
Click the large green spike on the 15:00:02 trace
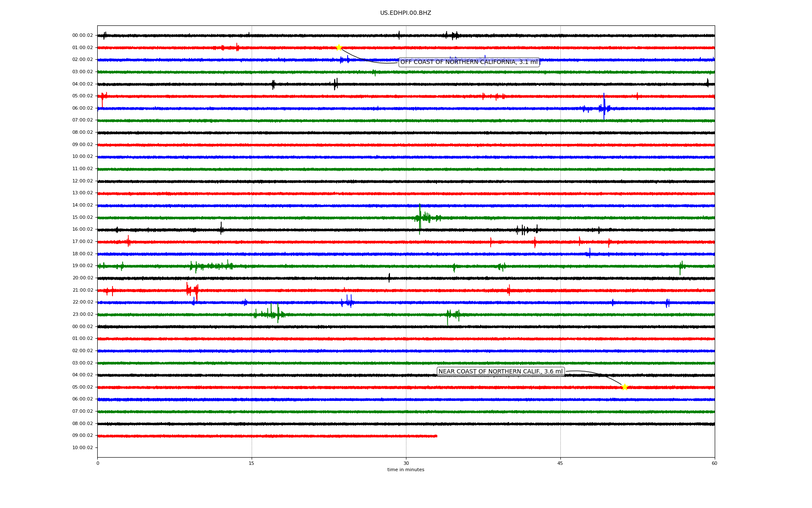pos(420,218)
